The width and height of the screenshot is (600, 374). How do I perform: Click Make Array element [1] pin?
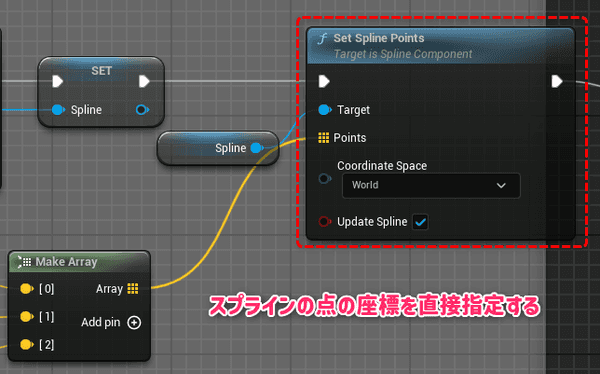(x=26, y=317)
